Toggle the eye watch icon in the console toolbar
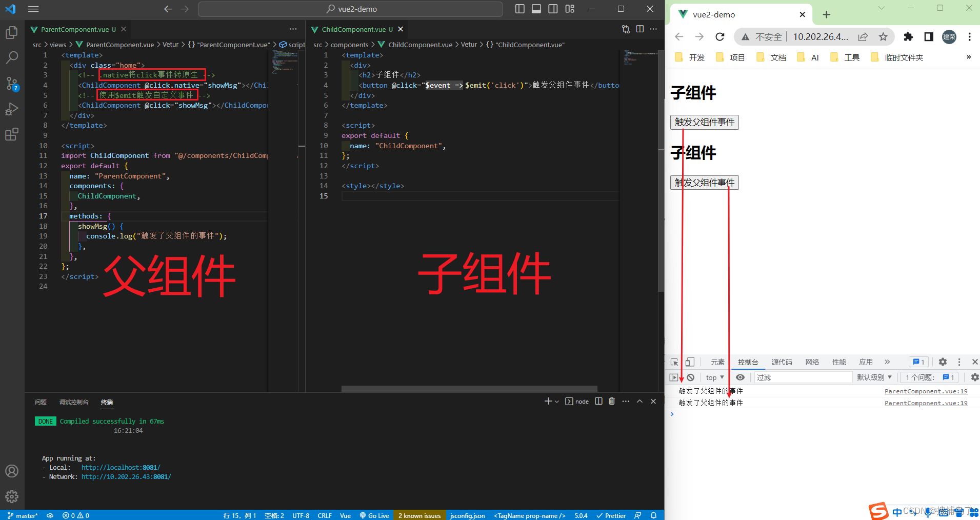 [740, 377]
